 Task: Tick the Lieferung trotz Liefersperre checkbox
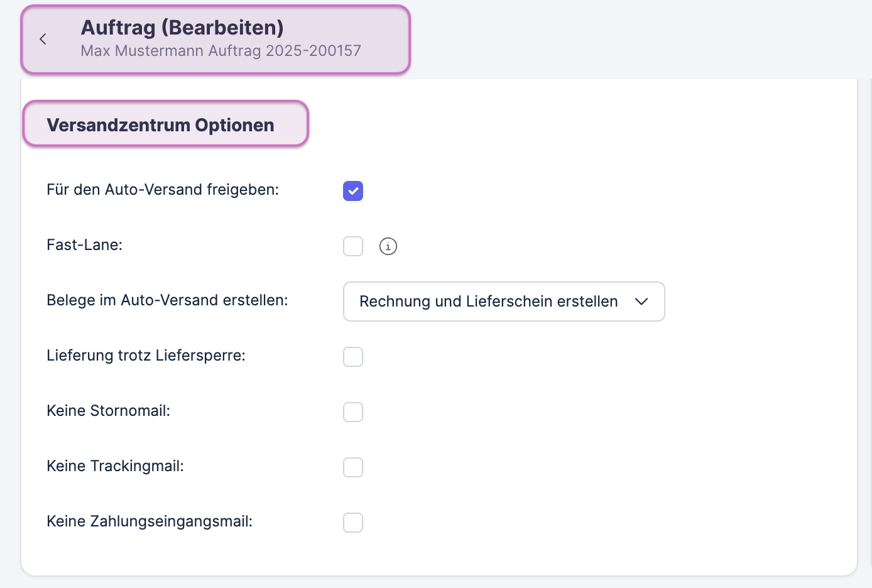[353, 357]
